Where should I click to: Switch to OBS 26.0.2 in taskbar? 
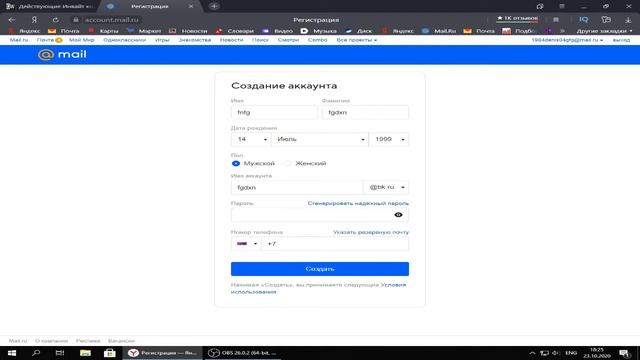point(242,353)
